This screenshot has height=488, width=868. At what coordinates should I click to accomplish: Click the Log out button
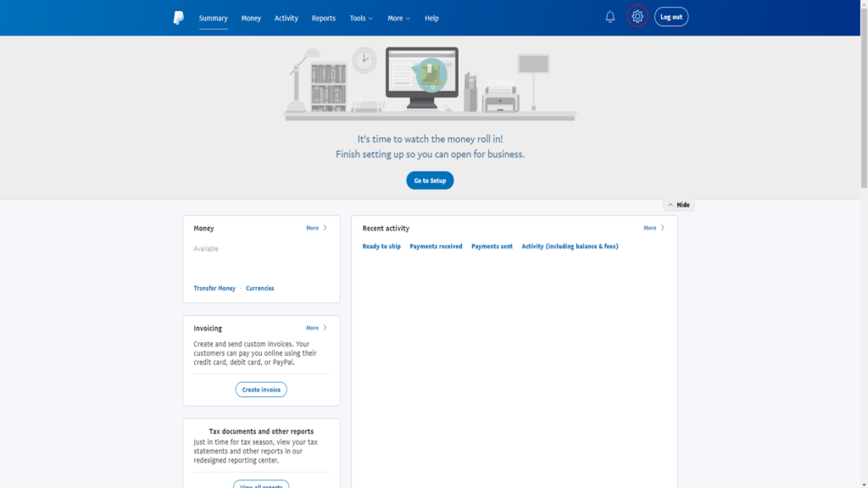point(671,17)
